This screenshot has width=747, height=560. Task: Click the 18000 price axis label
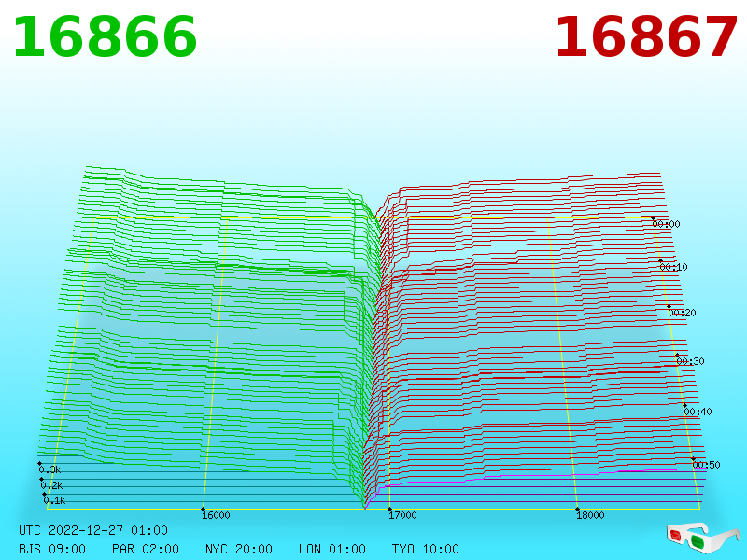[590, 515]
